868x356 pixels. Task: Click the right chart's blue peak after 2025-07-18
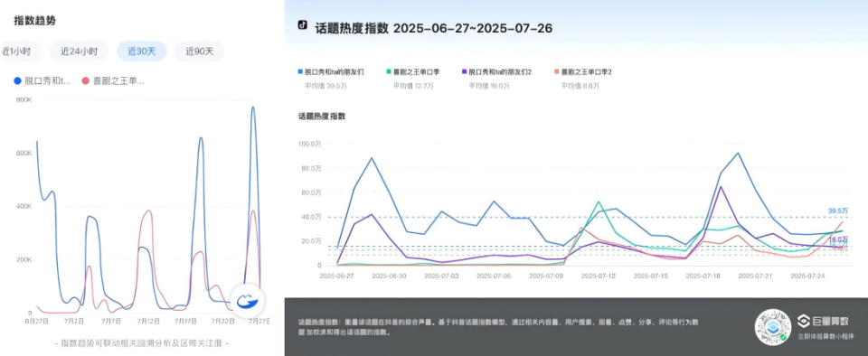(x=738, y=153)
